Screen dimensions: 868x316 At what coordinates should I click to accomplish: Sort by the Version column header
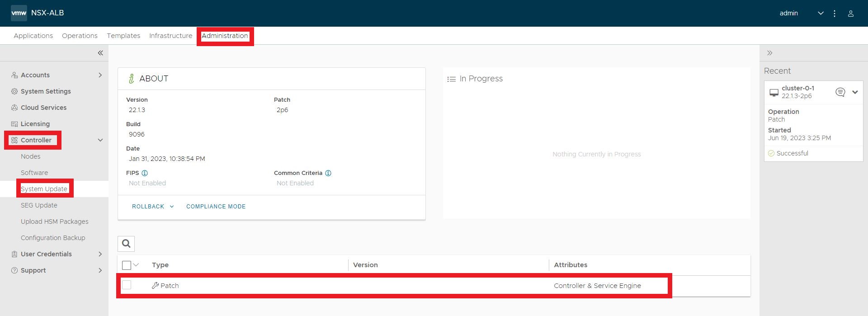click(x=365, y=265)
